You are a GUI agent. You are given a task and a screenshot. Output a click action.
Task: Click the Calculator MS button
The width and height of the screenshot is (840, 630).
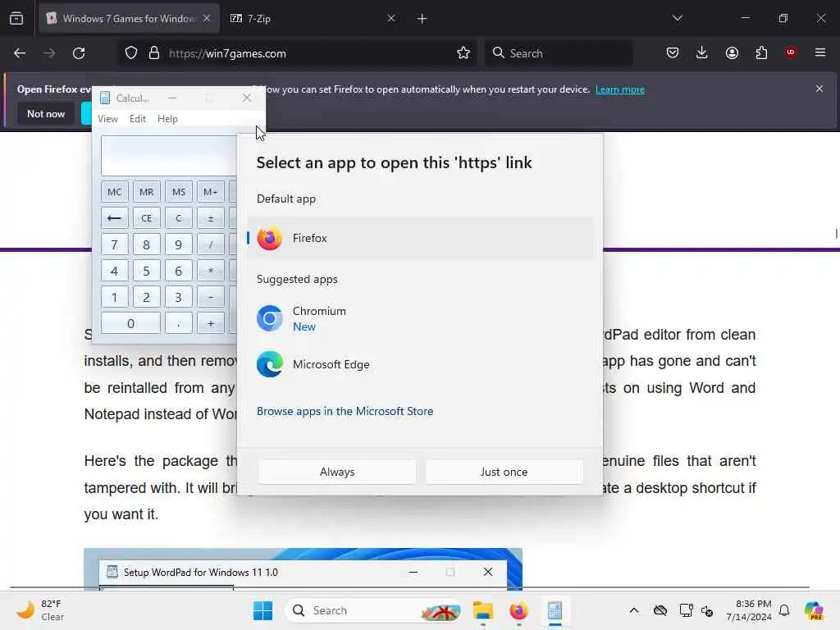coord(178,192)
